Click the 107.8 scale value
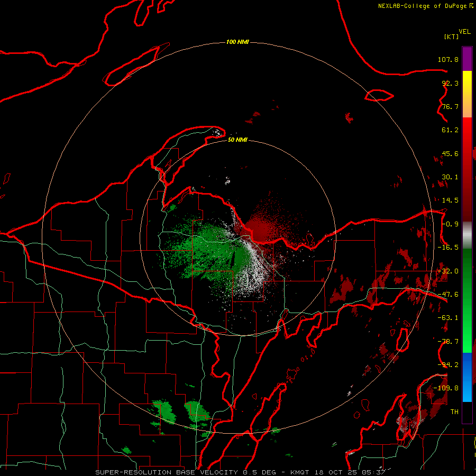The image size is (476, 476). (448, 59)
